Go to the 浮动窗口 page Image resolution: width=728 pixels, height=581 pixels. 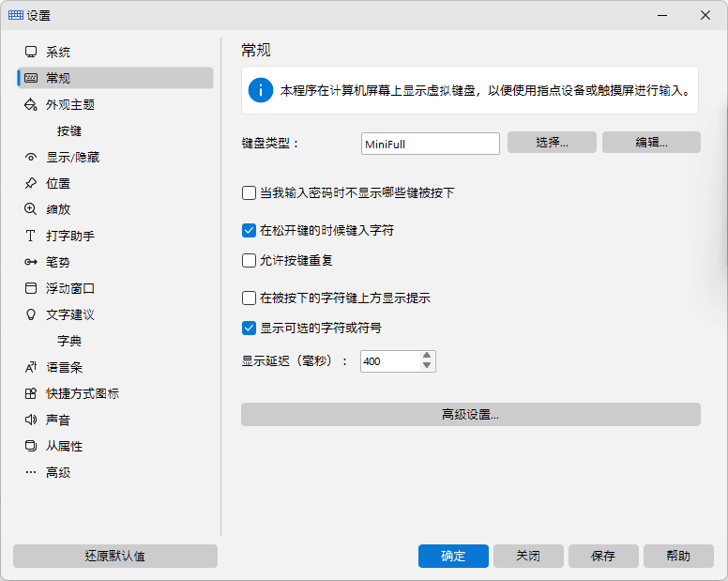115,288
